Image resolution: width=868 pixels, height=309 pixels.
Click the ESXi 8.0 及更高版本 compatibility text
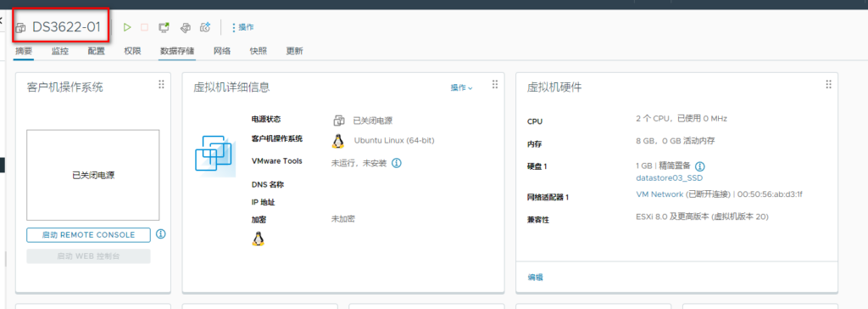pyautogui.click(x=703, y=216)
